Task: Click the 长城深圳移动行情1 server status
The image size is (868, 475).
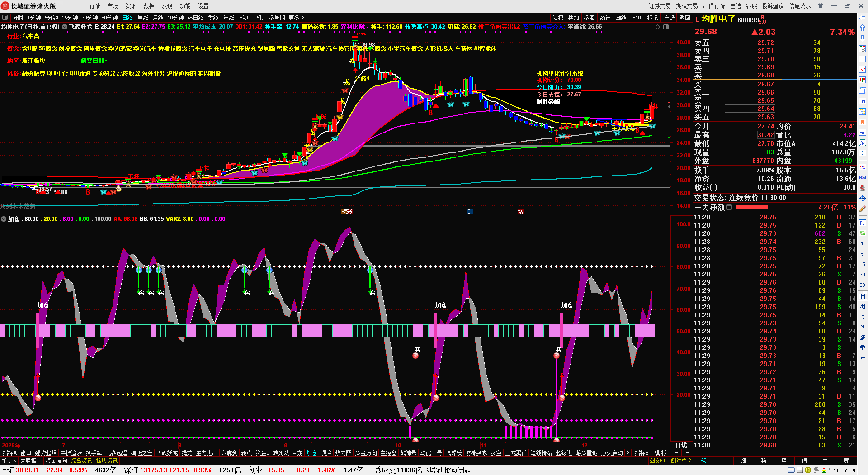Action: (x=448, y=470)
